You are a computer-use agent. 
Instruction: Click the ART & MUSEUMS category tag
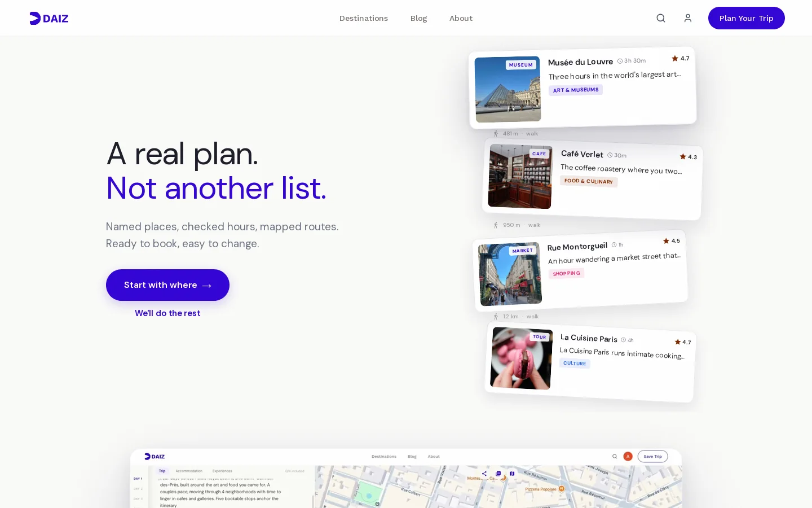click(576, 90)
